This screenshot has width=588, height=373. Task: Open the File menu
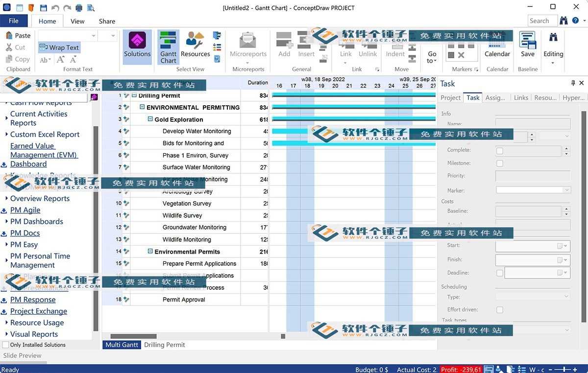click(14, 21)
